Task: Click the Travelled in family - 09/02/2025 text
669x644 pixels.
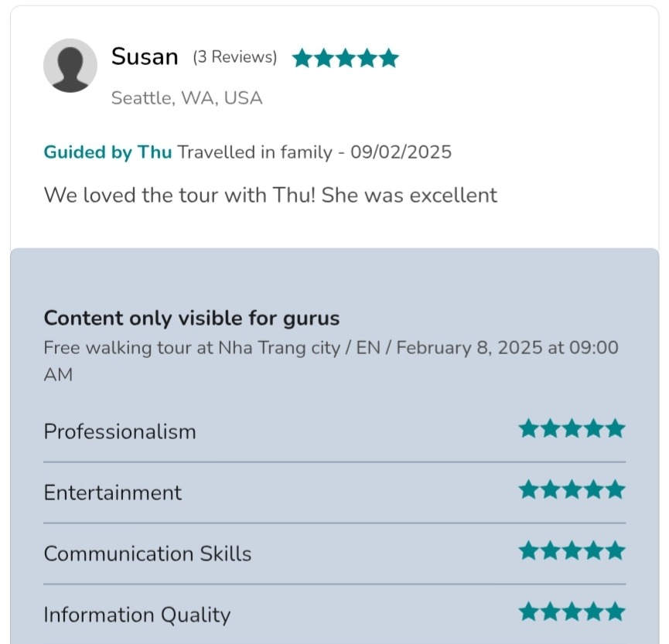Action: (x=314, y=152)
